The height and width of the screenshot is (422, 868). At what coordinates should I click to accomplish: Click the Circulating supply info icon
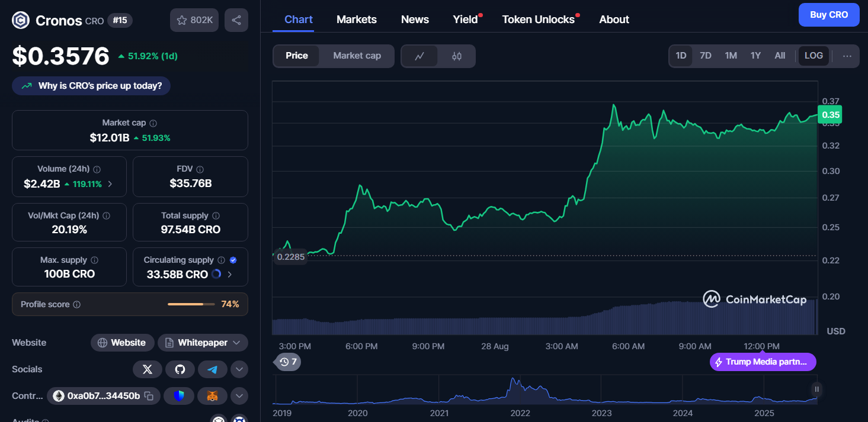pos(221,260)
